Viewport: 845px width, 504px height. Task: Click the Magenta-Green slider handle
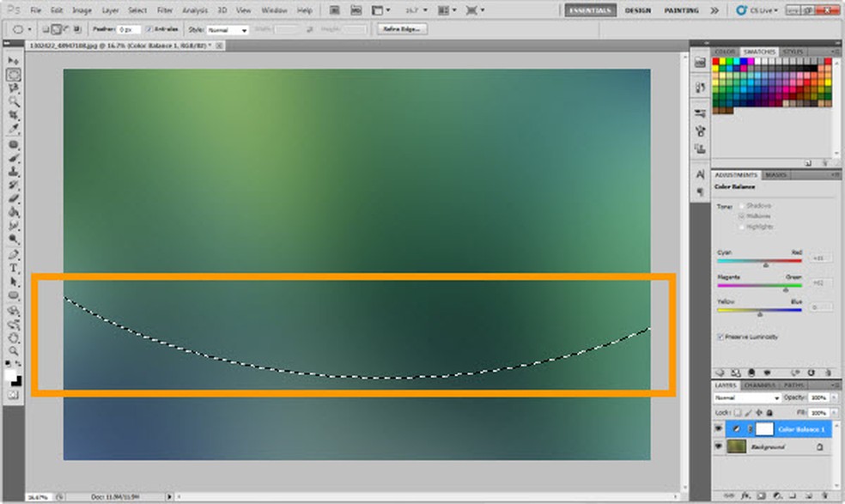pos(785,289)
